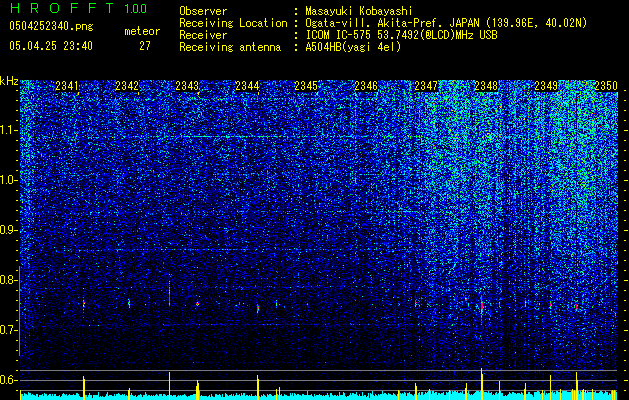Click the 1.1 kHz frequency axis label
Screen dimensions: 629x400
pyautogui.click(x=8, y=130)
